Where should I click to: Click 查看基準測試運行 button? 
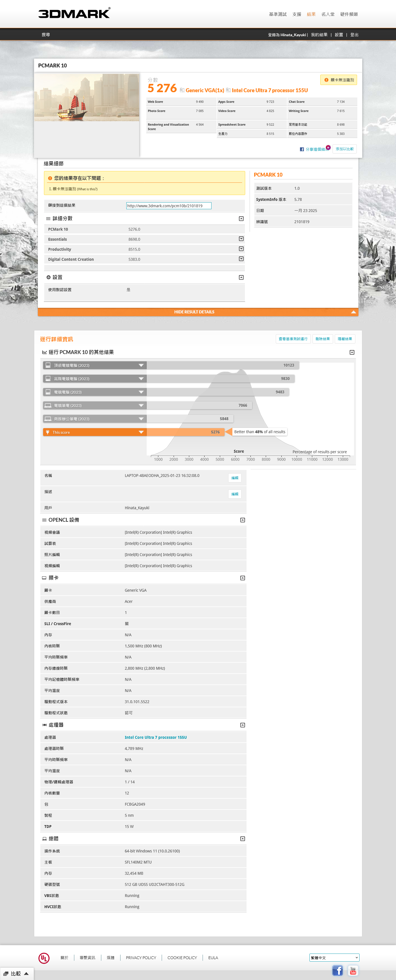(x=293, y=339)
